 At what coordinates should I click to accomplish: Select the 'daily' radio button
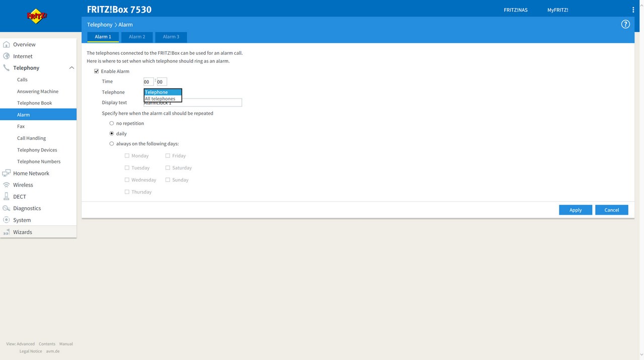click(112, 134)
